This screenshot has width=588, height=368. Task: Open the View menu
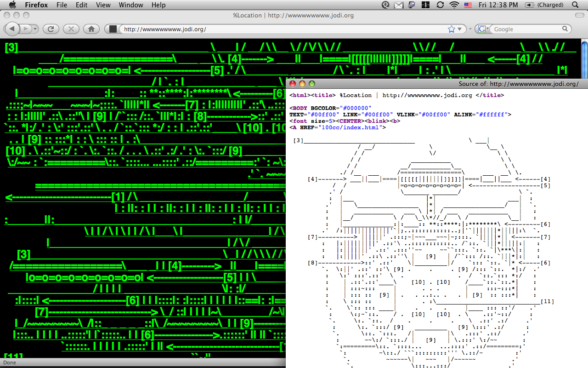(103, 5)
